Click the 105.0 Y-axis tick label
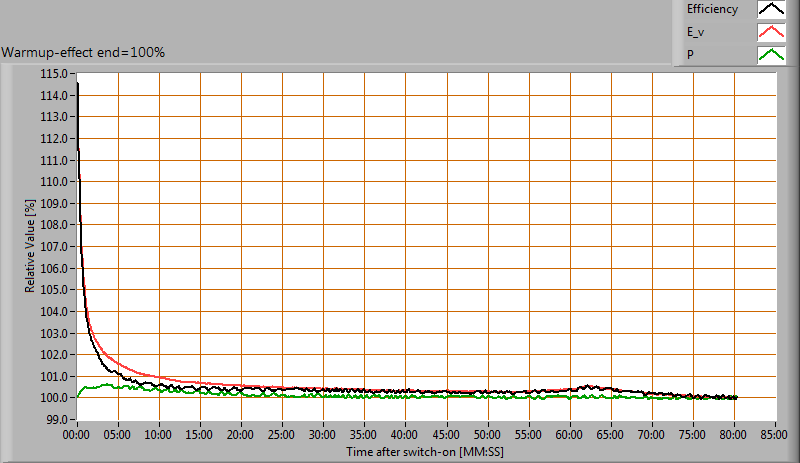 coord(54,290)
